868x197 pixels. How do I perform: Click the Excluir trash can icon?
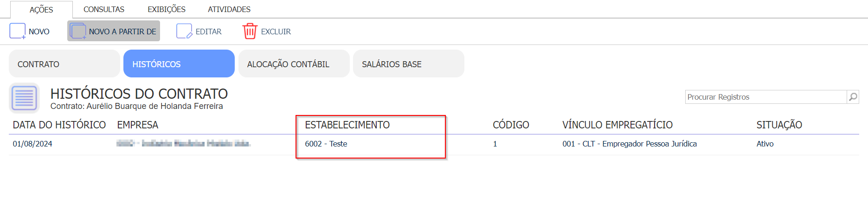(x=250, y=31)
